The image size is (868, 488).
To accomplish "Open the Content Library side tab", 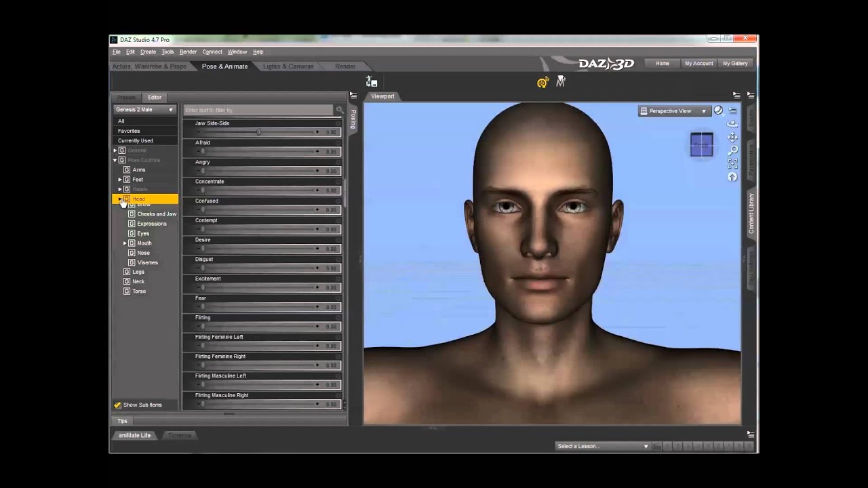I will point(751,213).
